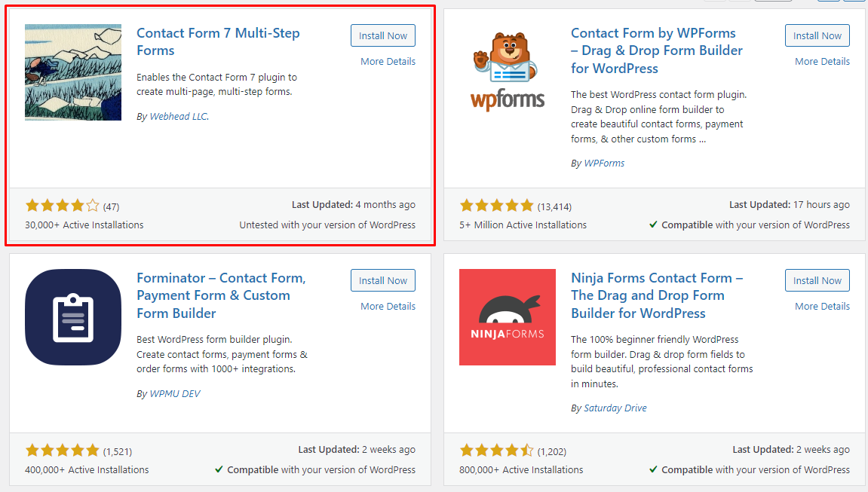The height and width of the screenshot is (492, 868).
Task: Click the Forminator clipboard icon
Action: click(73, 317)
